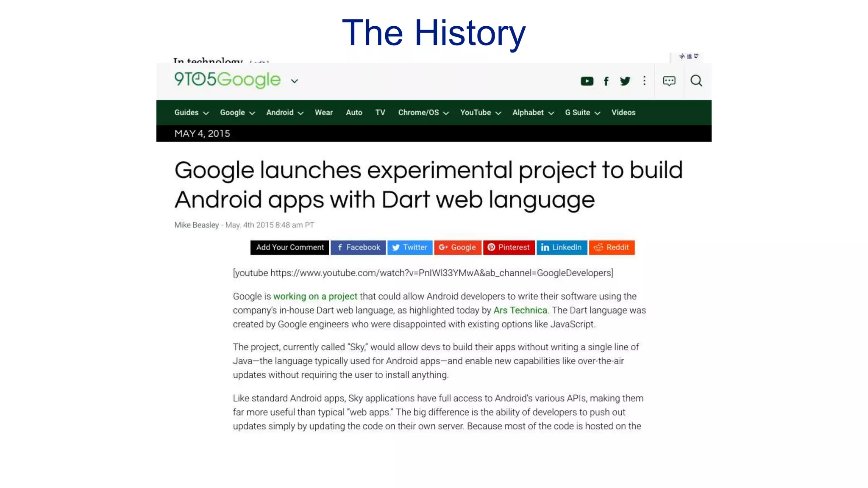The height and width of the screenshot is (488, 868).
Task: Share article on Reddit
Action: tap(612, 247)
